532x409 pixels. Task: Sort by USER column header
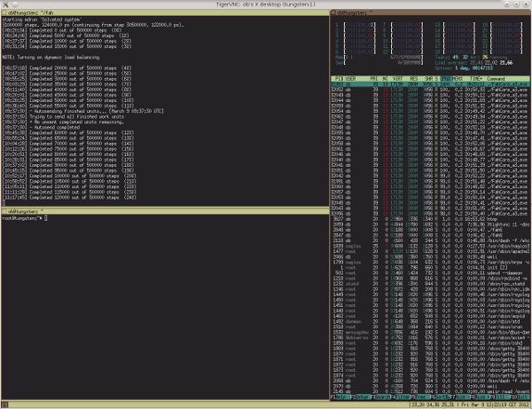point(350,78)
